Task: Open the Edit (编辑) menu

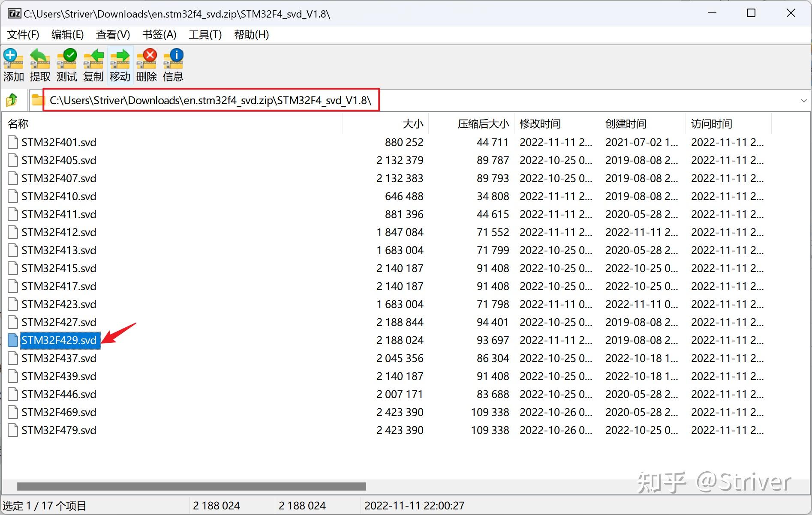Action: click(x=68, y=35)
